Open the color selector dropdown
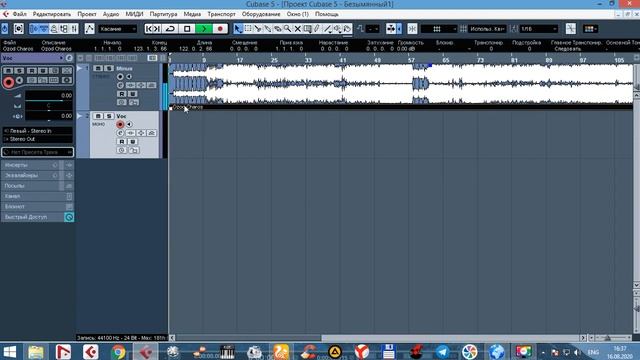Viewport: 640px width, 360px height. pos(590,29)
